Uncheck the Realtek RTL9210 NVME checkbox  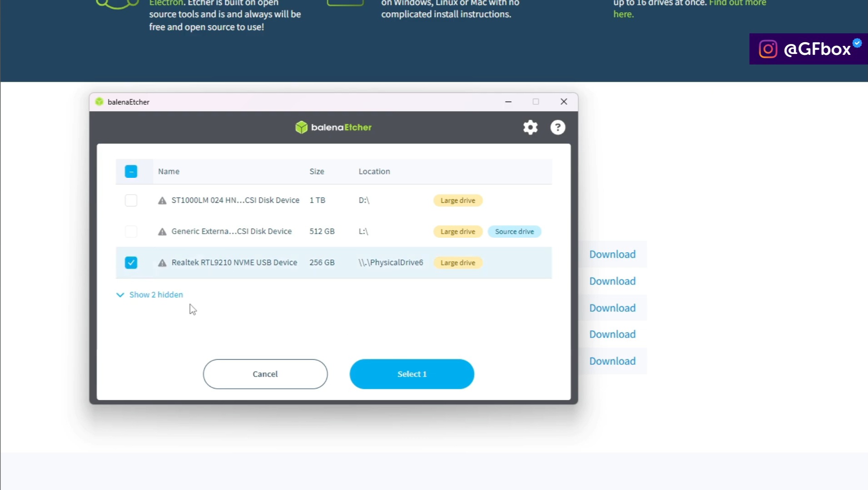(x=131, y=263)
